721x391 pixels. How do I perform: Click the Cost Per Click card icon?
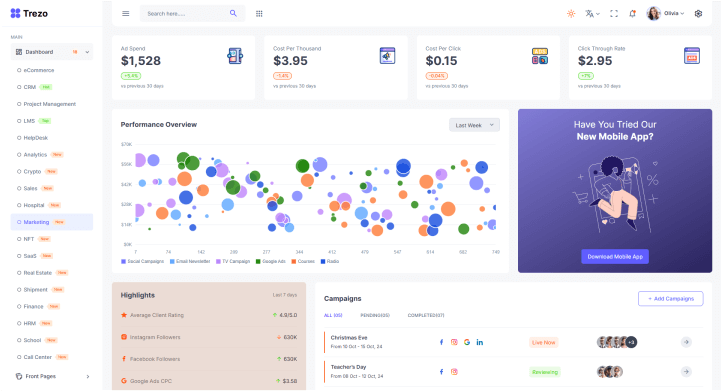540,56
